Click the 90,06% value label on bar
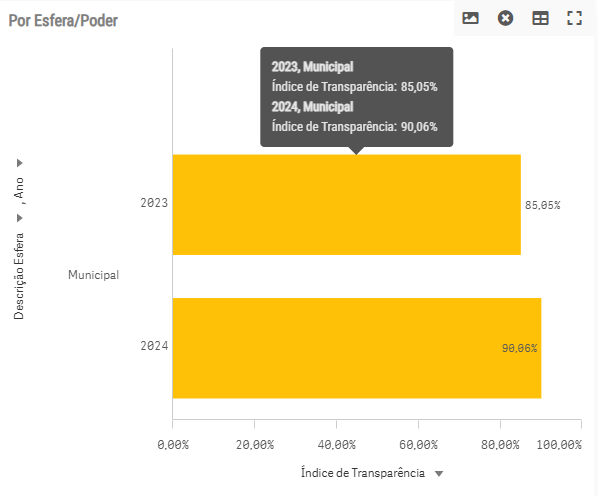Viewport: 598px width, 496px height. 519,348
